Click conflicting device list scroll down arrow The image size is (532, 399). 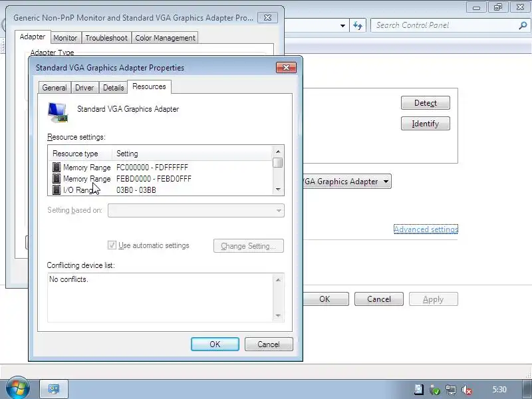point(278,315)
